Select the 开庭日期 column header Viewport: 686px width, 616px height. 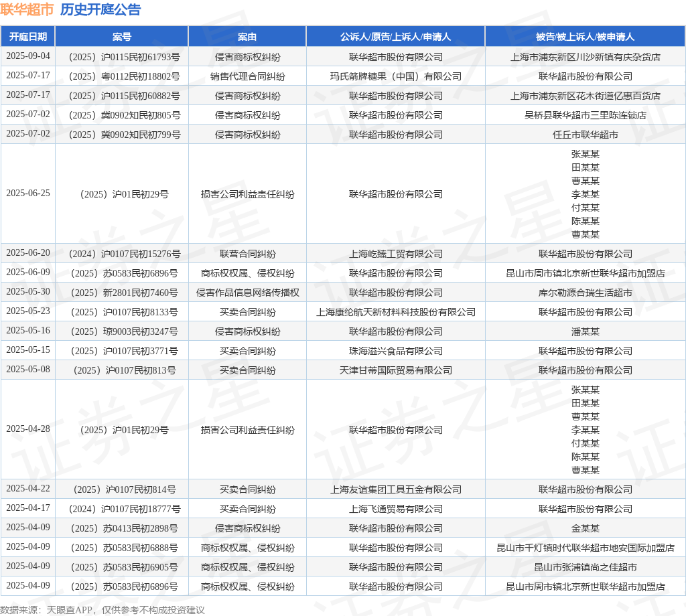coord(28,37)
